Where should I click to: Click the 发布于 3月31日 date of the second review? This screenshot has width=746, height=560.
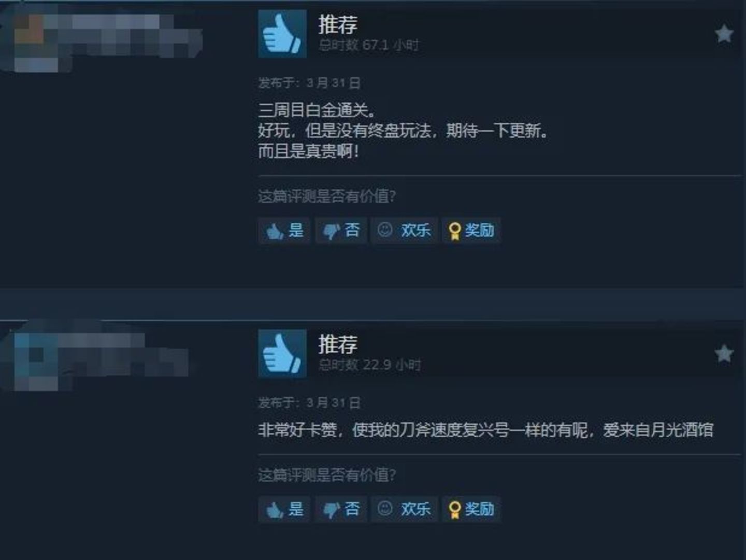click(x=309, y=403)
